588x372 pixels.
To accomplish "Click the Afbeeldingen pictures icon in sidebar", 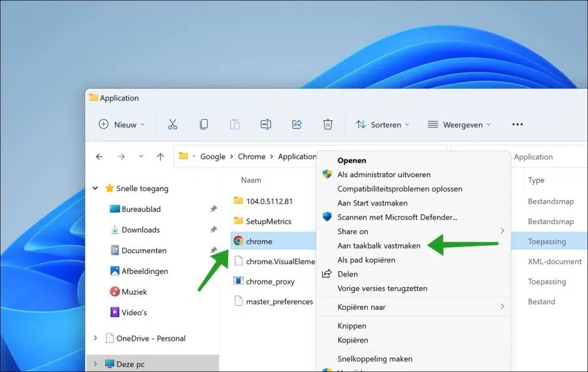I will (115, 271).
